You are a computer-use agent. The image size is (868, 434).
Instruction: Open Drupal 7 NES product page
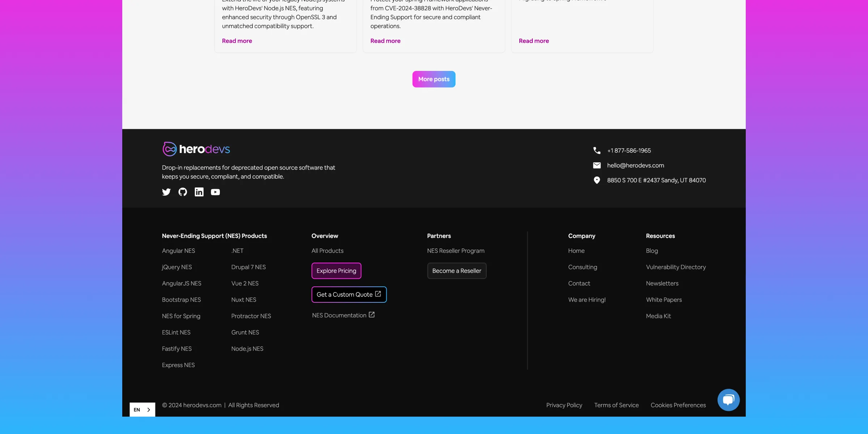(248, 267)
